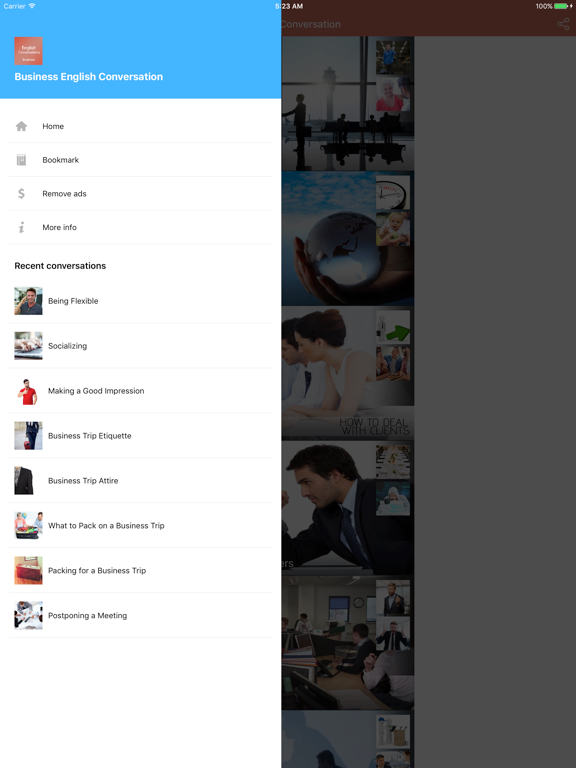
Task: Open the Home menu item
Action: (x=141, y=126)
